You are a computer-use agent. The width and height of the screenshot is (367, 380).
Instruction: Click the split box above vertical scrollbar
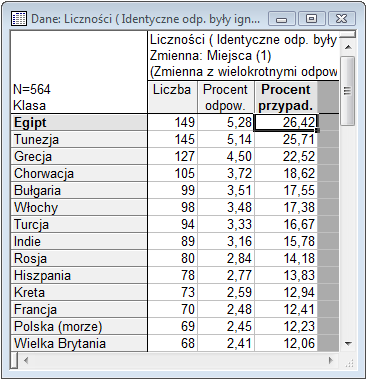point(348,34)
